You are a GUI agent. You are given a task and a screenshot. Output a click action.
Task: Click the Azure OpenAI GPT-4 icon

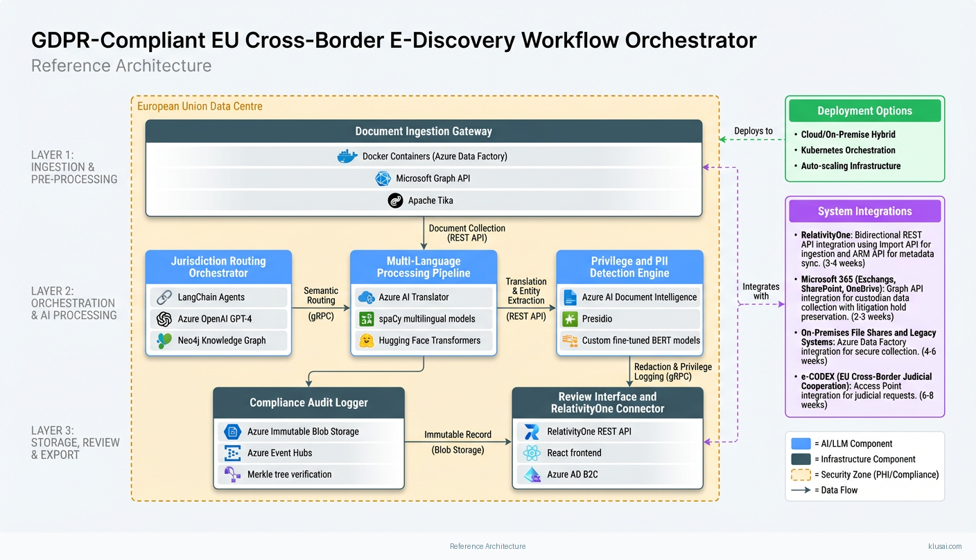point(164,319)
